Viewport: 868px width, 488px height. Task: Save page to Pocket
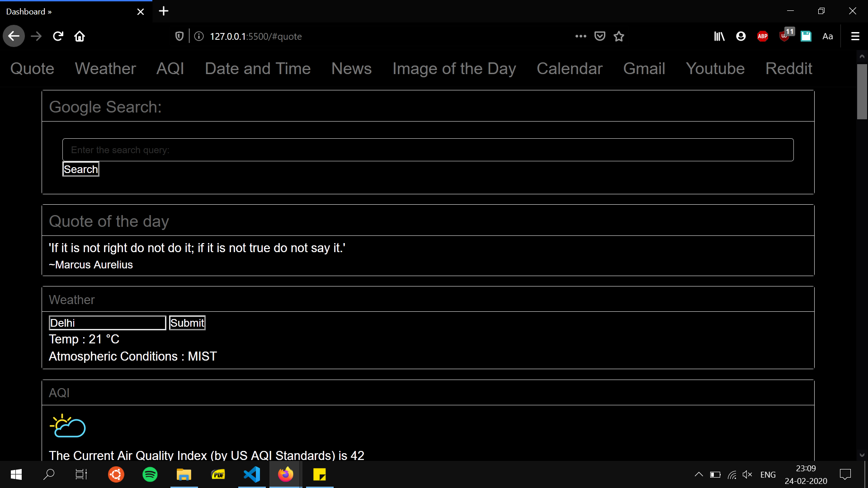[600, 36]
